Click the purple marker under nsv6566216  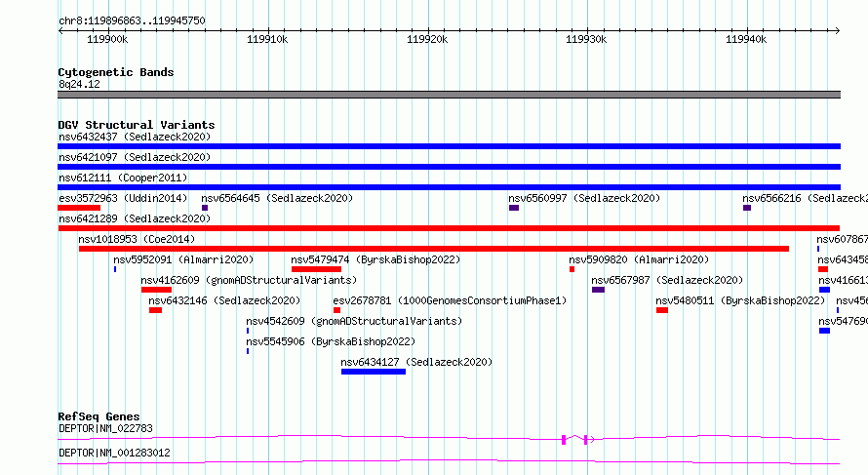[747, 208]
